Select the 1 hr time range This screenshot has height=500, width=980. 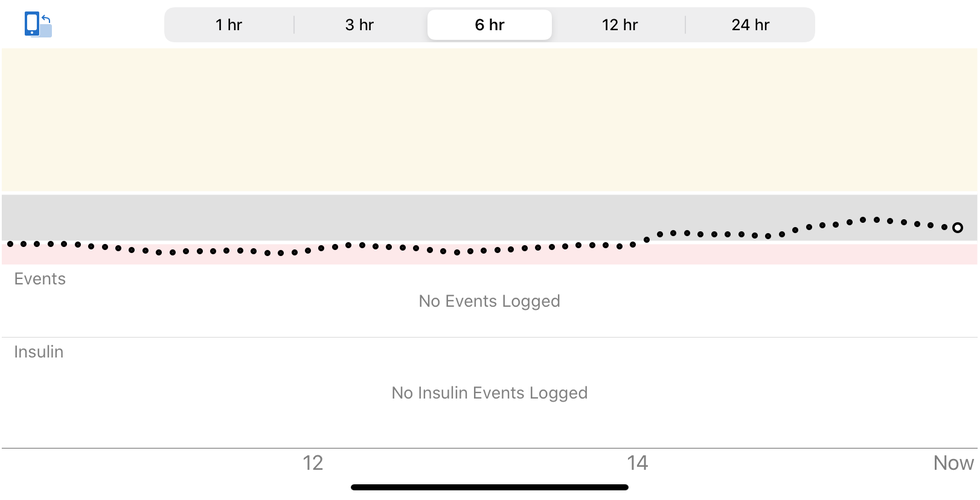tap(229, 25)
